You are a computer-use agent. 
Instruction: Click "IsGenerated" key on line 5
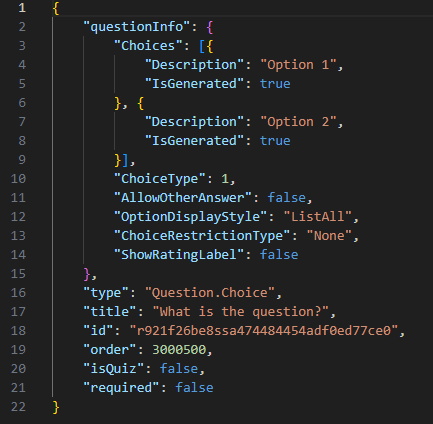194,84
